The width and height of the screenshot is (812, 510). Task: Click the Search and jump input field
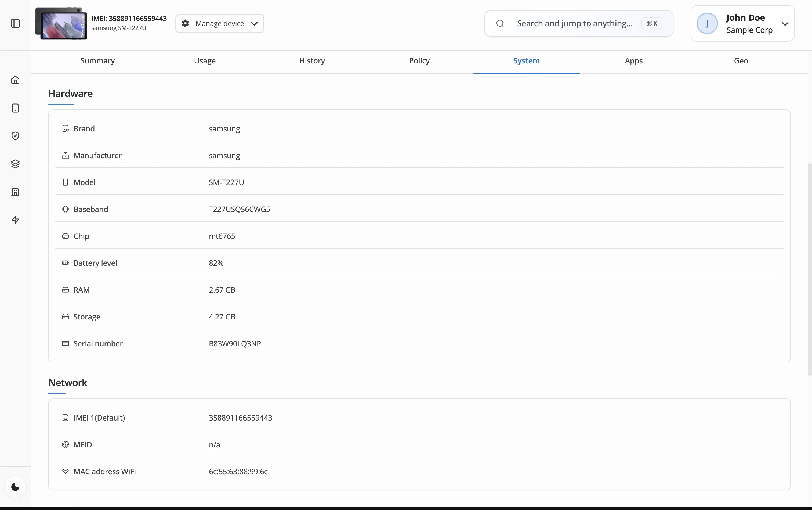click(x=575, y=23)
